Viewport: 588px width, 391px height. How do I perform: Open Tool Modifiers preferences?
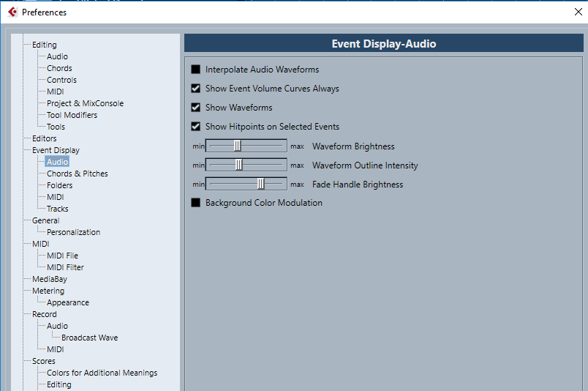[x=72, y=115]
